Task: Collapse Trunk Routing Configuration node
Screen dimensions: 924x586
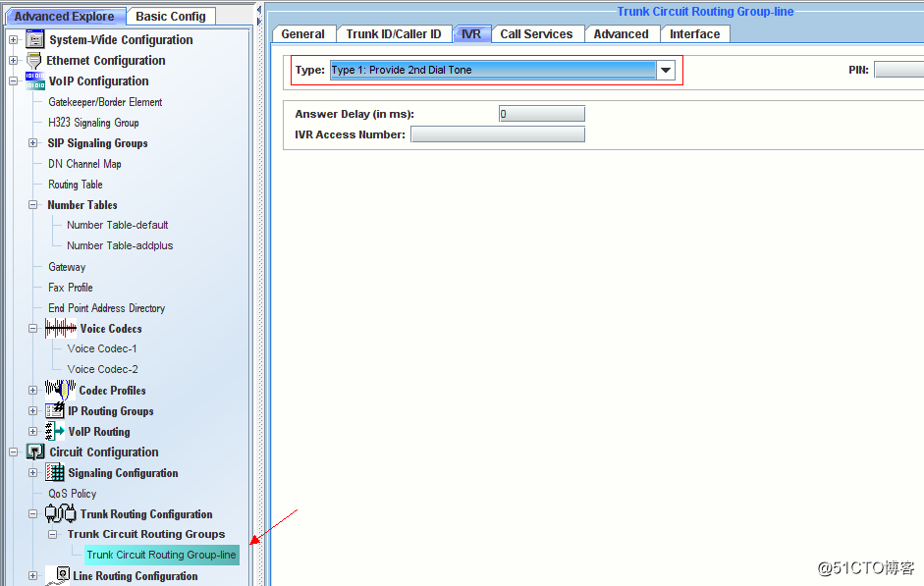Action: [x=33, y=514]
